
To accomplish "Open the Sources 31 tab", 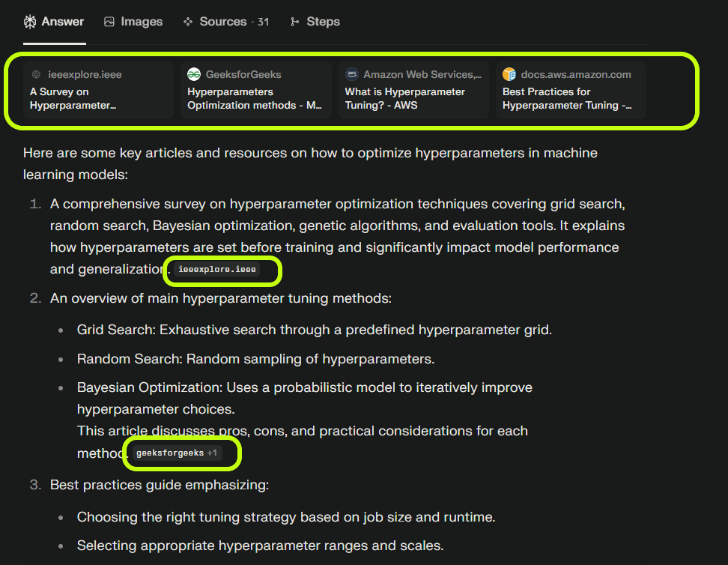I will coord(226,22).
